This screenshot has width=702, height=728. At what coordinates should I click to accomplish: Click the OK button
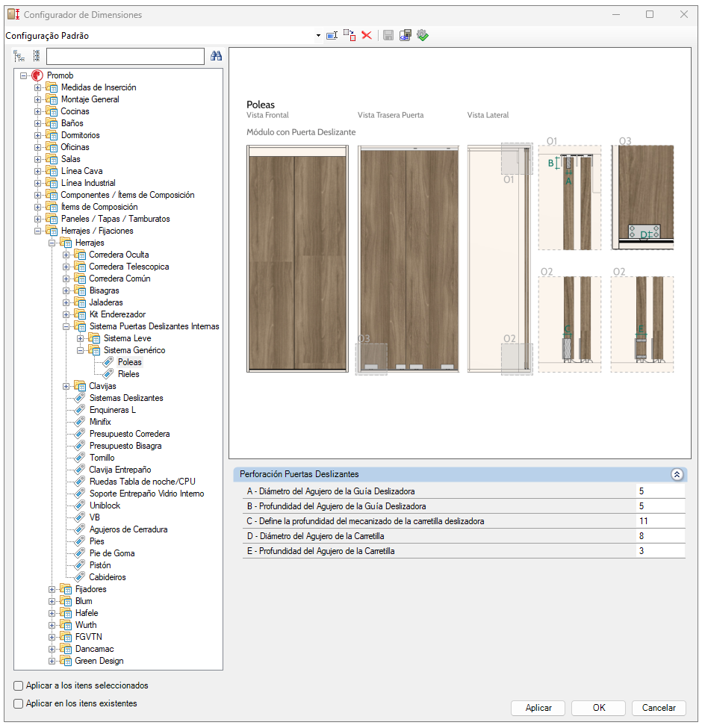pyautogui.click(x=599, y=708)
